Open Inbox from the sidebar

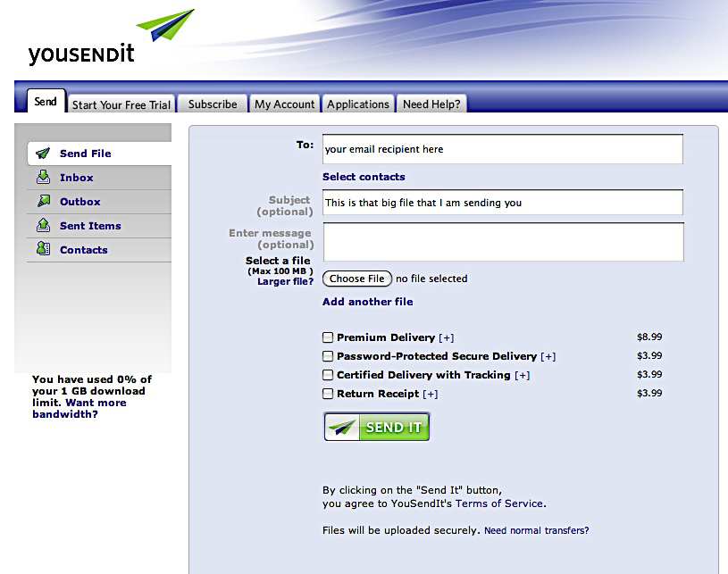[99, 178]
